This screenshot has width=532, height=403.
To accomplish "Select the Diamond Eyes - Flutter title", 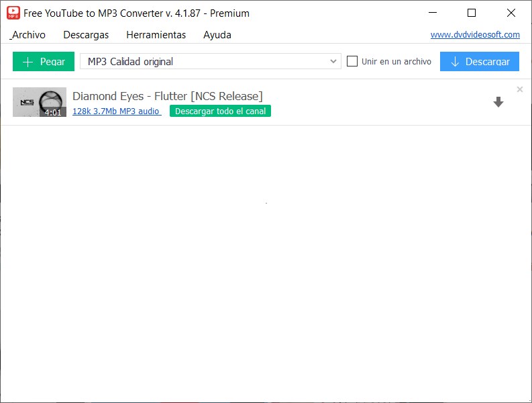I will coord(168,96).
